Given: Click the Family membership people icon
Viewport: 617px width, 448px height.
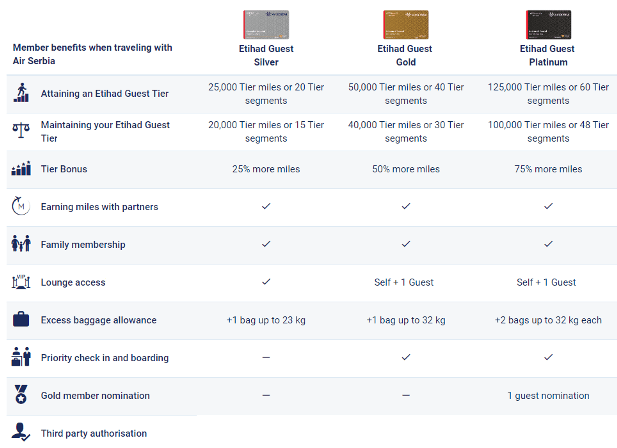Looking at the screenshot, I should pos(21,243).
